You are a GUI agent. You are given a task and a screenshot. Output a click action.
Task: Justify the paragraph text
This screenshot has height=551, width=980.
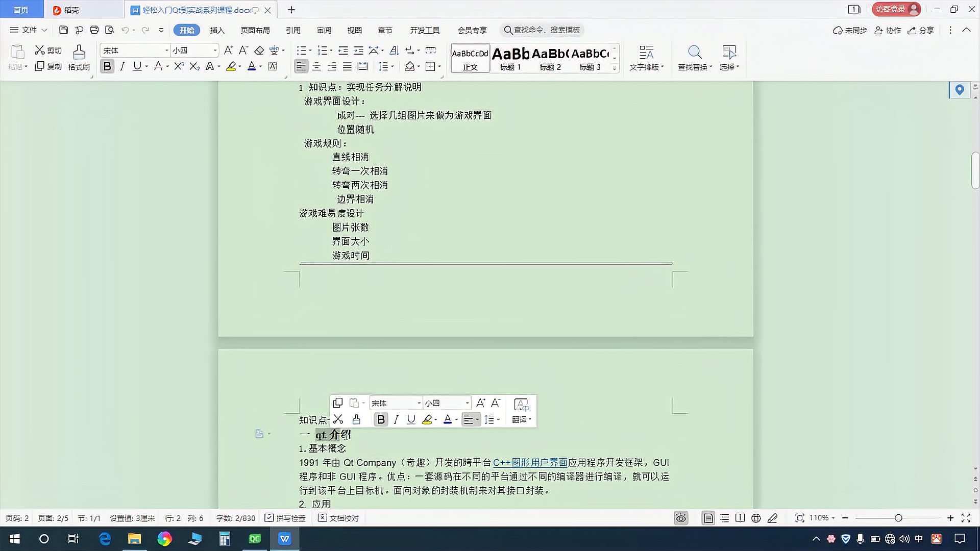click(347, 66)
